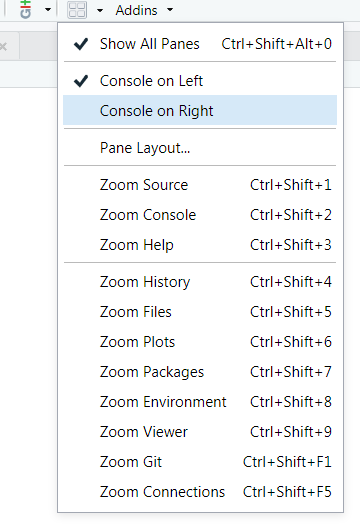The height and width of the screenshot is (528, 360).
Task: Choose Zoom Packages in the menu
Action: point(200,372)
